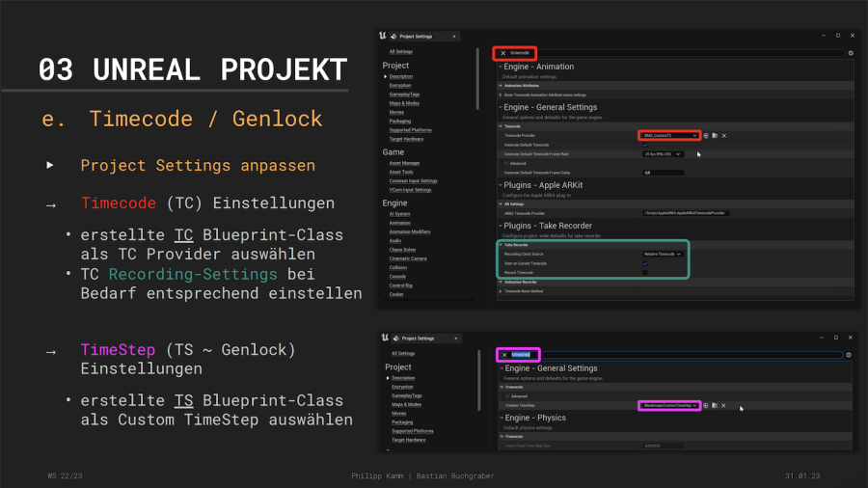Click use-selected arrow icon next to Timecode Provider
The height and width of the screenshot is (488, 868).
pos(706,136)
